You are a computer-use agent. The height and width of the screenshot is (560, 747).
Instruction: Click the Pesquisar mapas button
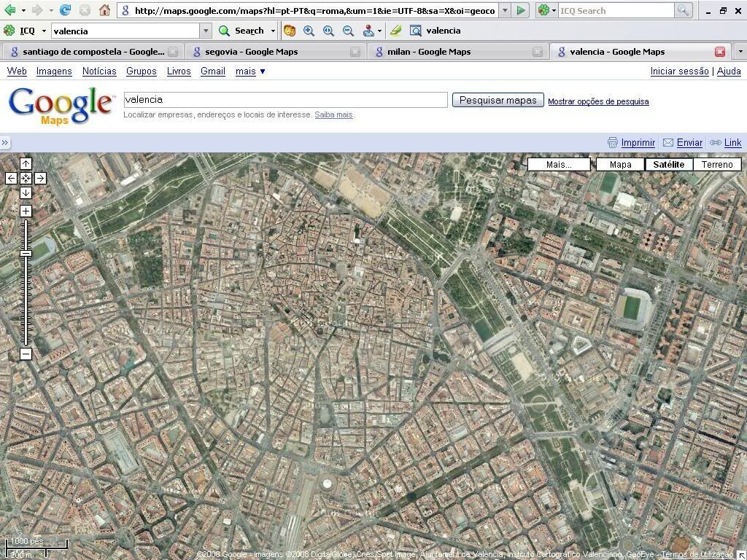point(498,101)
